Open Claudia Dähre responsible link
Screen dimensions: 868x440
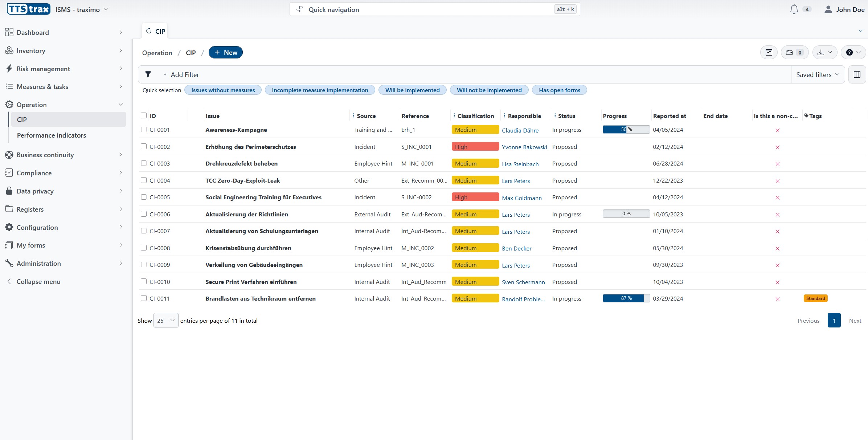pos(520,130)
